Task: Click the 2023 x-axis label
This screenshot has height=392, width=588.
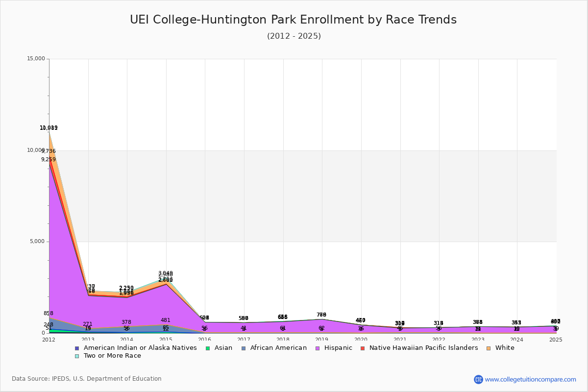Action: coord(478,340)
